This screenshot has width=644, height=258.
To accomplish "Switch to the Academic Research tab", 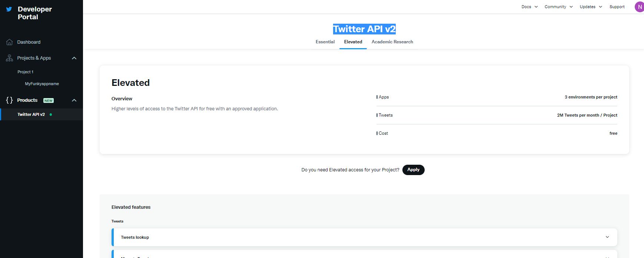I will tap(392, 42).
